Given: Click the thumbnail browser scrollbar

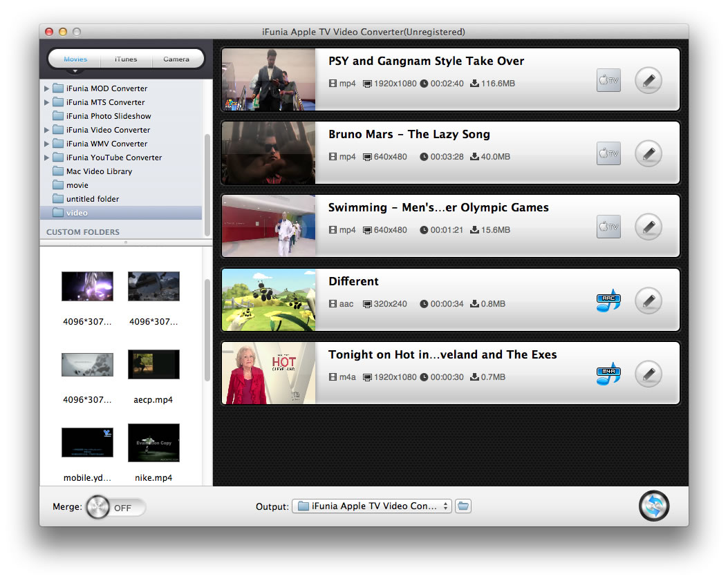Looking at the screenshot, I should (207, 330).
